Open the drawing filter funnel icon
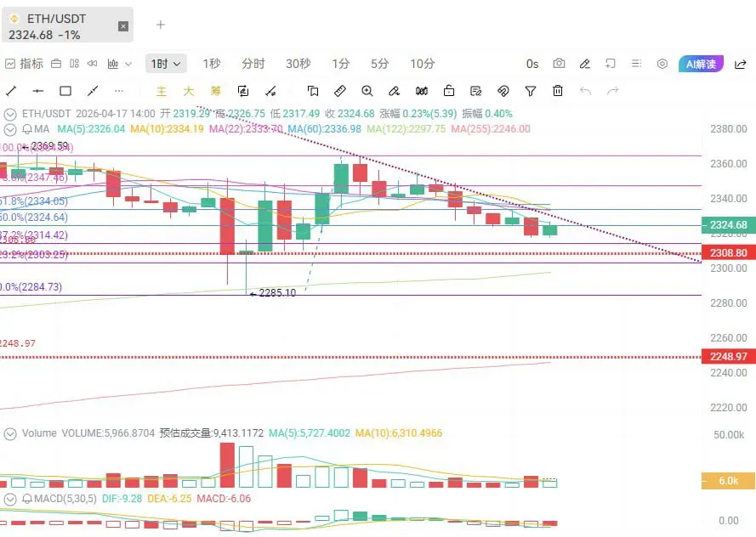 tap(531, 91)
